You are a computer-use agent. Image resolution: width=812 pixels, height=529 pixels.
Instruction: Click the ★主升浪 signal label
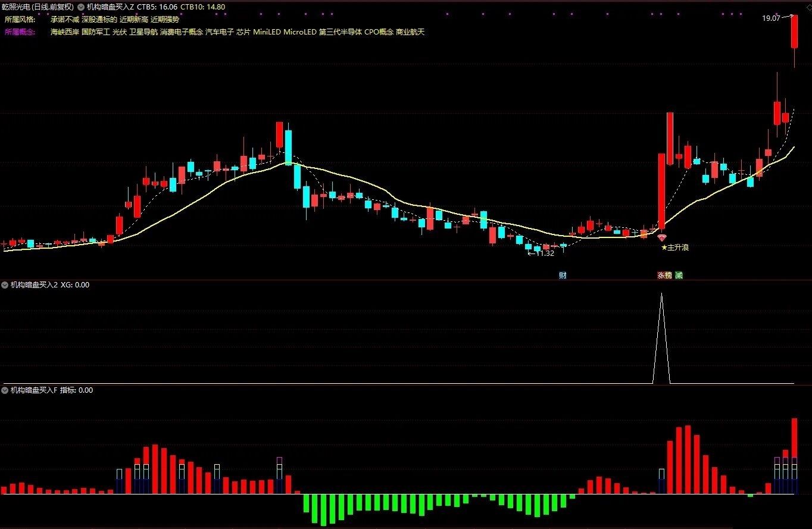(675, 247)
